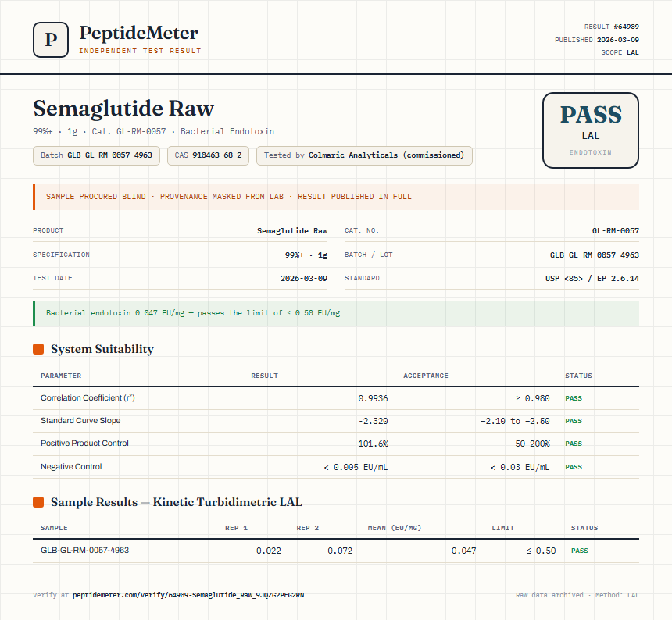This screenshot has width=672, height=620.
Task: Click the orange square beside Sample Results
Action: (38, 502)
